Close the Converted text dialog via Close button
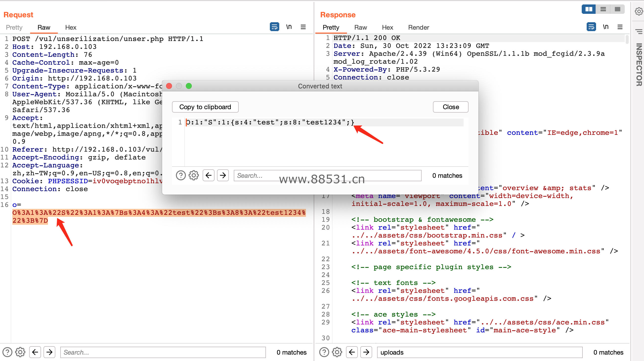 coord(451,107)
